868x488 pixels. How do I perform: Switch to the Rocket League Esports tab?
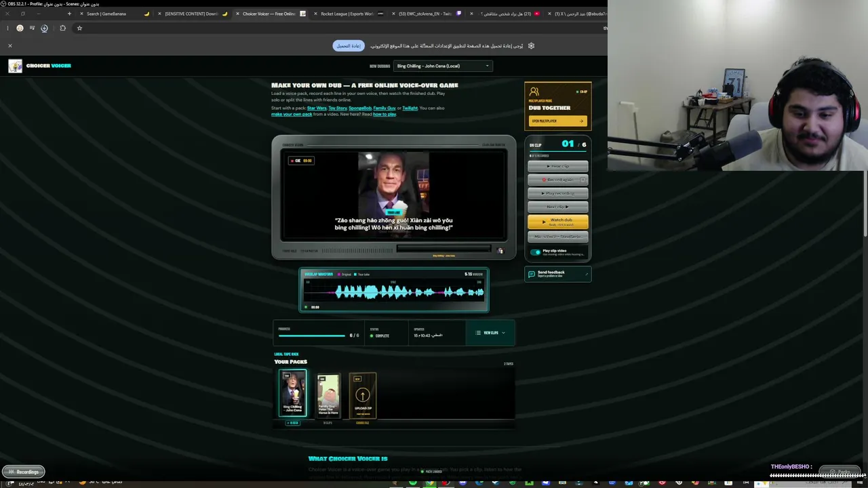[x=349, y=14]
